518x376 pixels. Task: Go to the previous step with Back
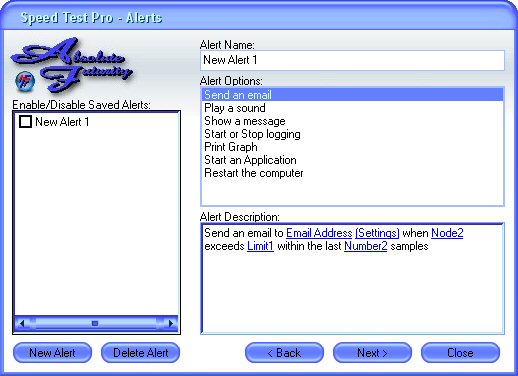(284, 353)
